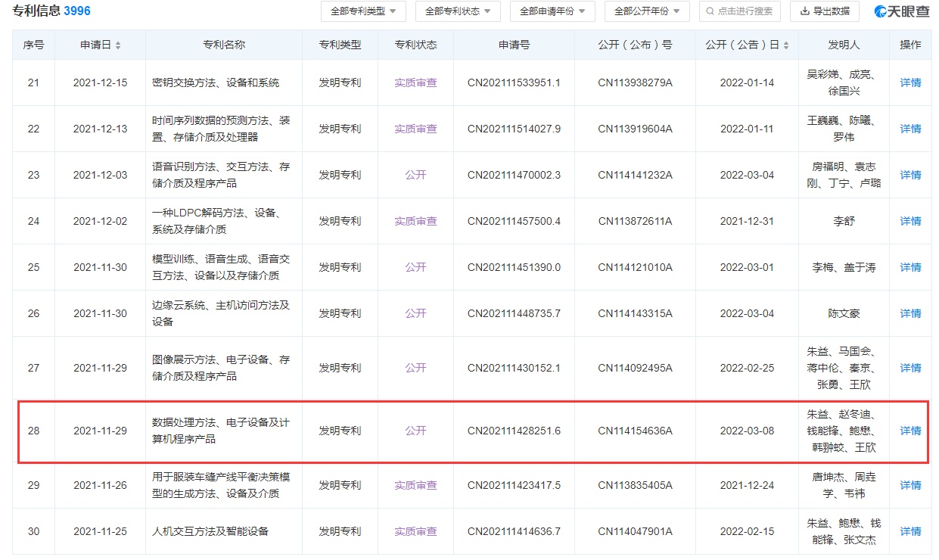Click publication number CN114141232A
939x560 pixels.
(x=635, y=175)
